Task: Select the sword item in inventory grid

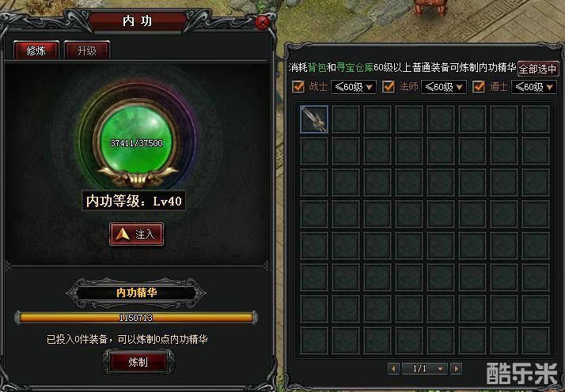Action: pos(314,119)
